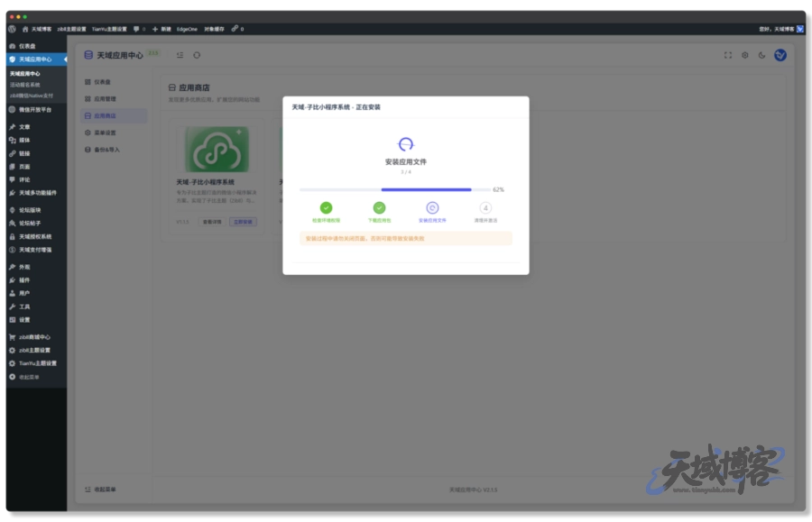Open 应用管理 in app center menu
The image size is (812, 522).
pyautogui.click(x=115, y=99)
